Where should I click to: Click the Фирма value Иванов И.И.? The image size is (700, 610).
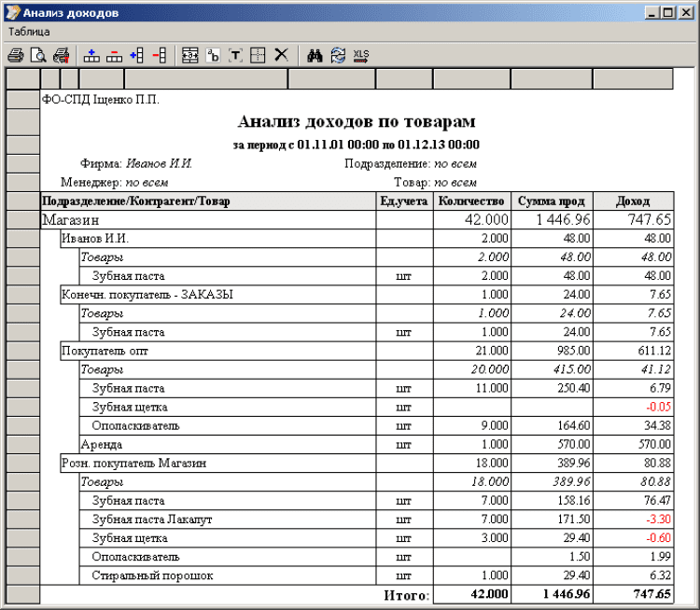click(x=159, y=164)
